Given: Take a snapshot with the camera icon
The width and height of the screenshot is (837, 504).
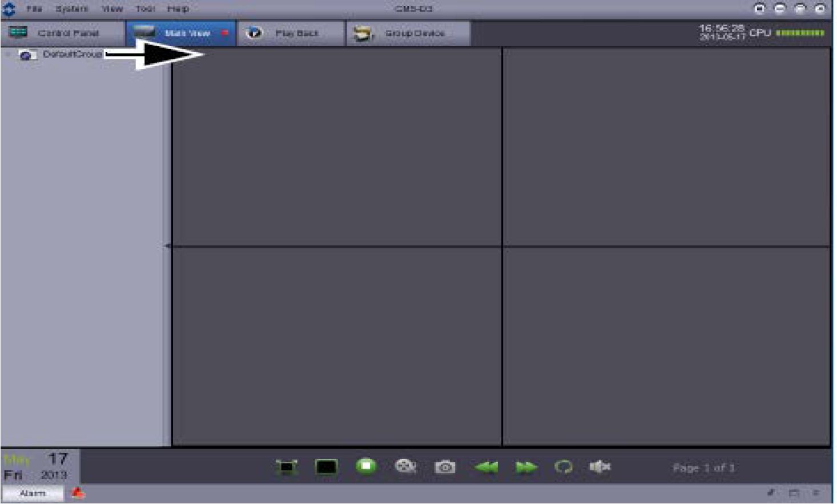Looking at the screenshot, I should coord(445,467).
